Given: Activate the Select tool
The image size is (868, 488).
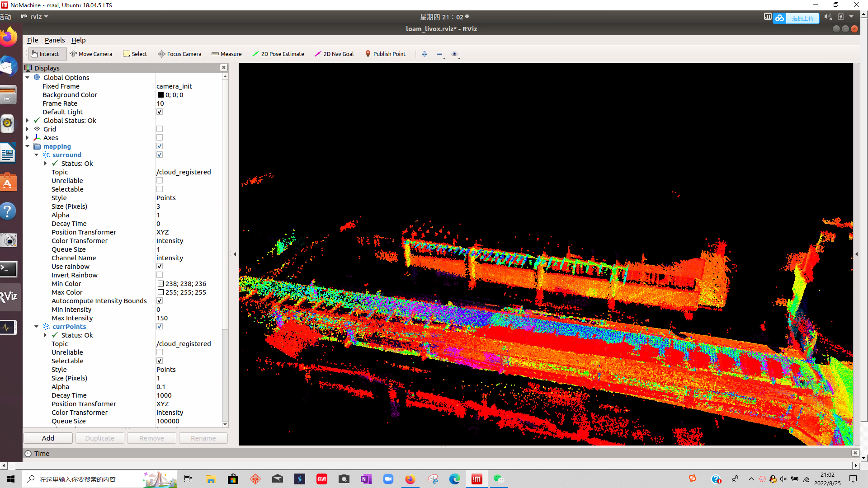Looking at the screenshot, I should 135,54.
